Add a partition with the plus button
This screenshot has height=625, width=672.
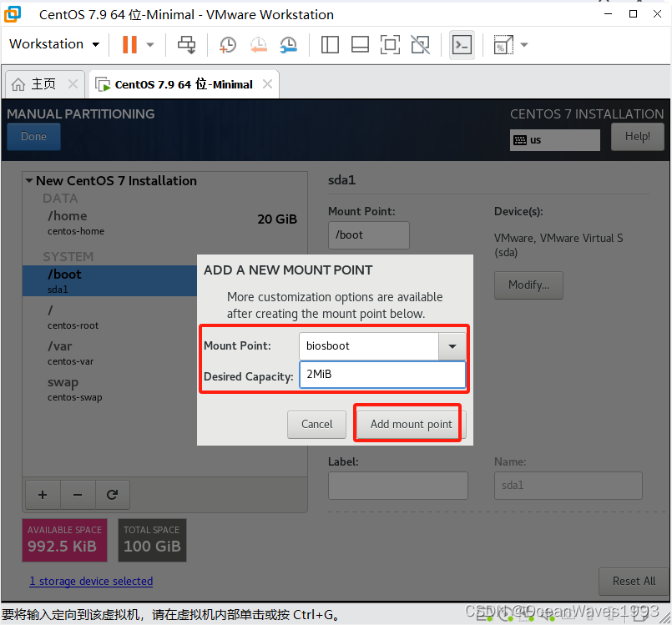(x=43, y=495)
